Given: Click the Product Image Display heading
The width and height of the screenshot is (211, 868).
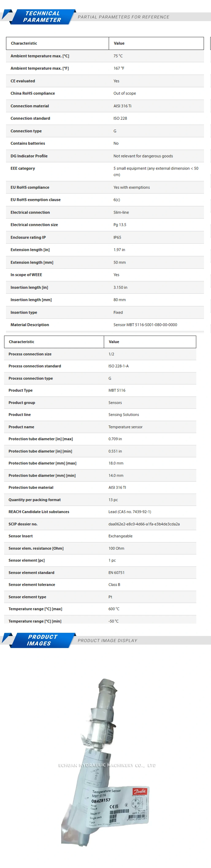Looking at the screenshot, I should 107,640.
